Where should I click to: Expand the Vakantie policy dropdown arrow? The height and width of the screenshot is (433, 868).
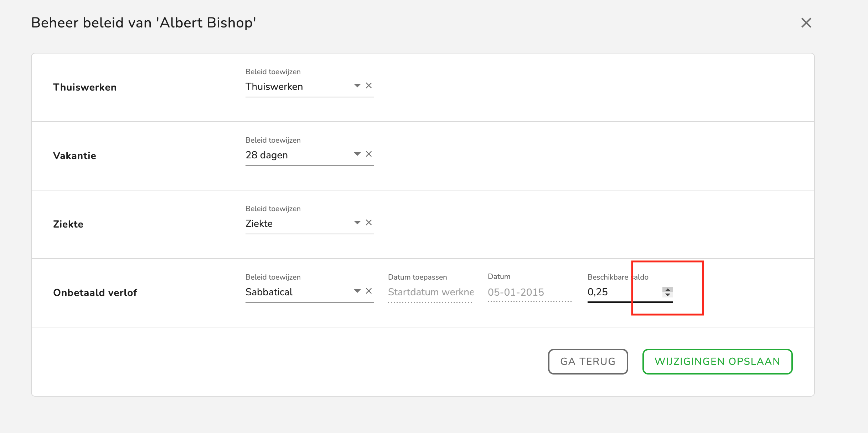click(x=357, y=154)
